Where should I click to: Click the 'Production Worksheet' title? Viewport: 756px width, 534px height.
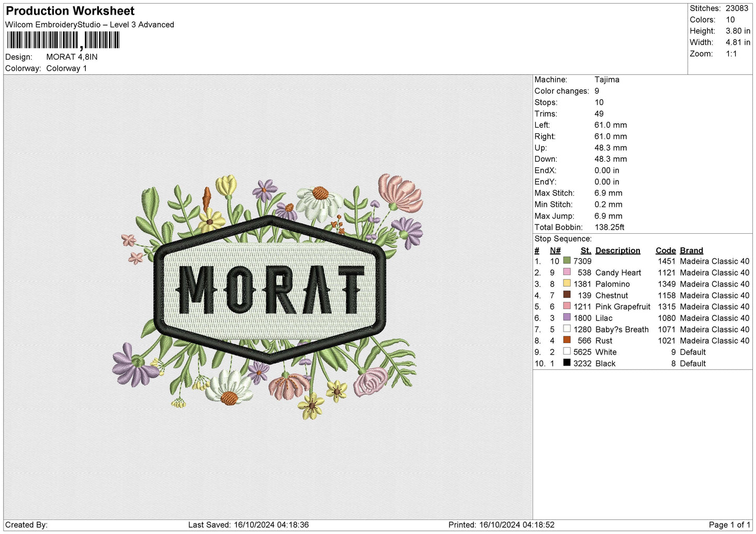[x=70, y=11]
